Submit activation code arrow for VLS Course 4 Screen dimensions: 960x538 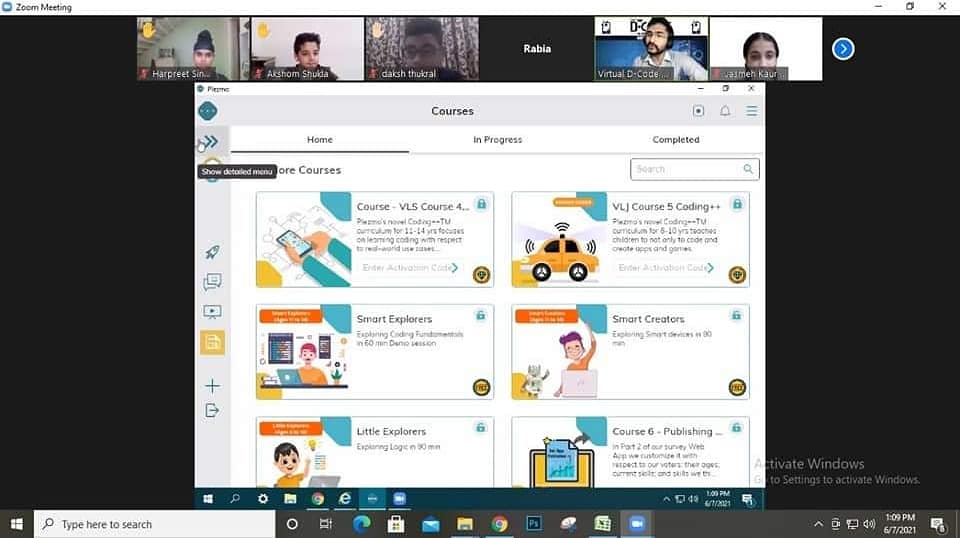pos(455,267)
